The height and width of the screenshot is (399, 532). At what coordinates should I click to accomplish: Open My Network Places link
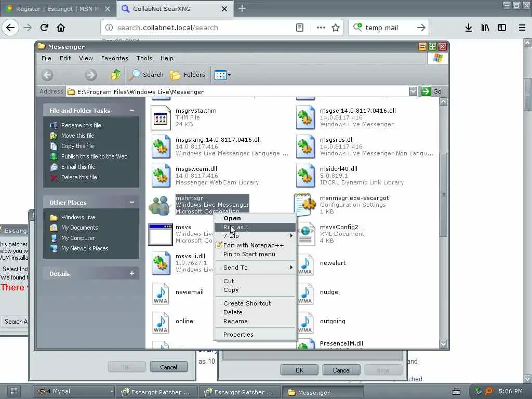(x=85, y=248)
